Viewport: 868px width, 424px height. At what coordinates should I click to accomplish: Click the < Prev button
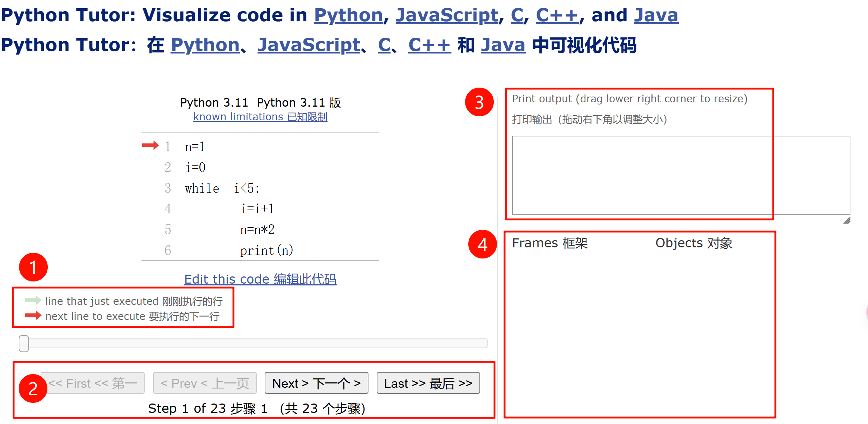(205, 383)
